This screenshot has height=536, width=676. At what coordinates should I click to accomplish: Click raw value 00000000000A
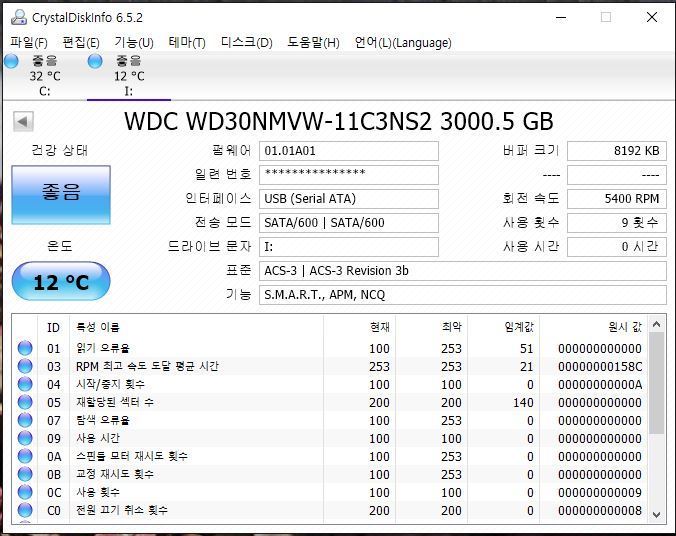point(600,385)
